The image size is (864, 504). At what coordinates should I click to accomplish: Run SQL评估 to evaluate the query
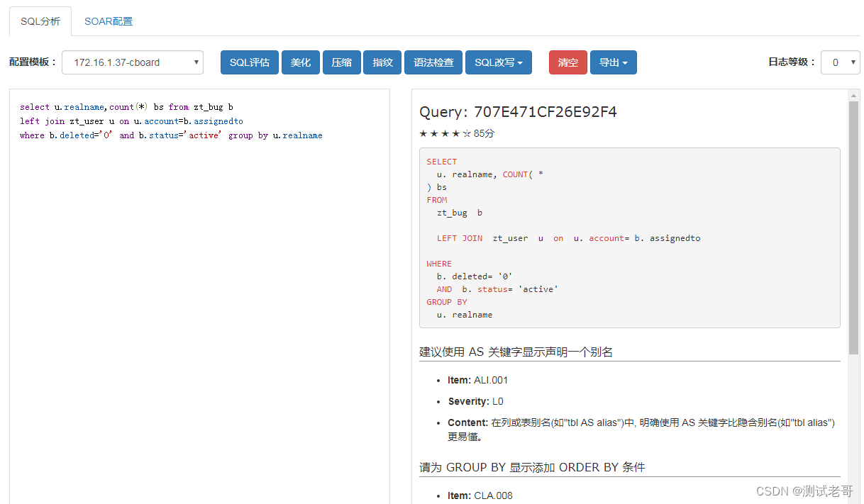pyautogui.click(x=249, y=62)
